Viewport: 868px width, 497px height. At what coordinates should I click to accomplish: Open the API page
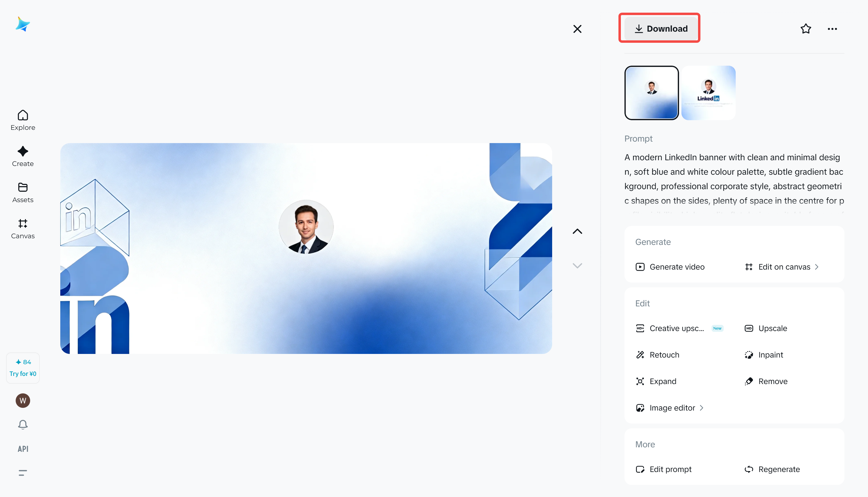23,449
